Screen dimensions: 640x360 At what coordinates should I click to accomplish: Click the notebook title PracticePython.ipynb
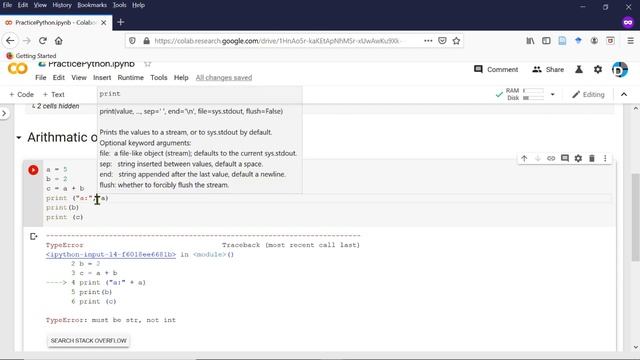91,64
